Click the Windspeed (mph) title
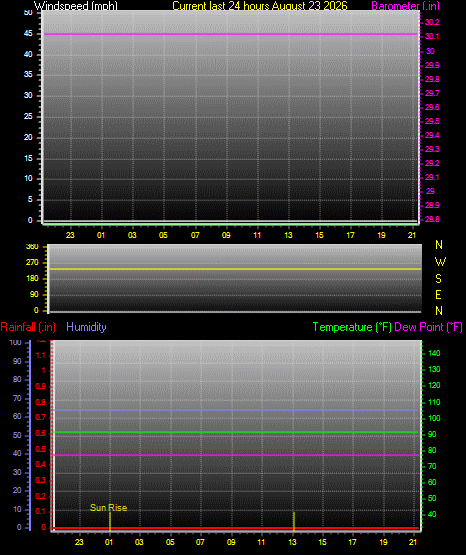Image resolution: width=466 pixels, height=555 pixels. coord(76,6)
